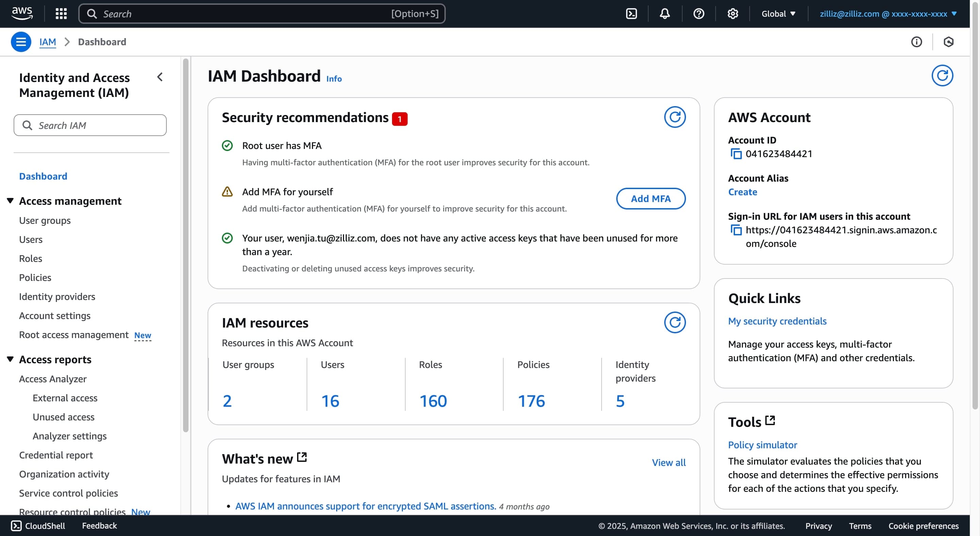This screenshot has width=980, height=536.
Task: Click the Add MFA button
Action: 651,198
